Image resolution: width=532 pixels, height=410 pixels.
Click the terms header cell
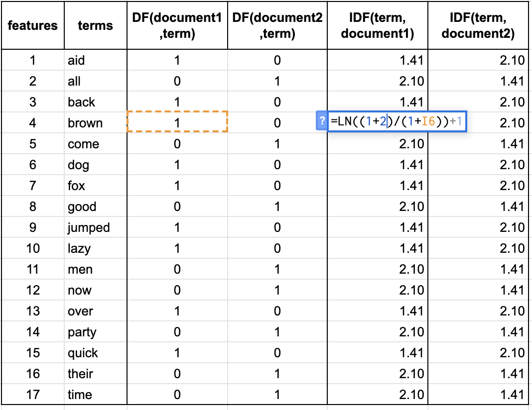point(95,25)
